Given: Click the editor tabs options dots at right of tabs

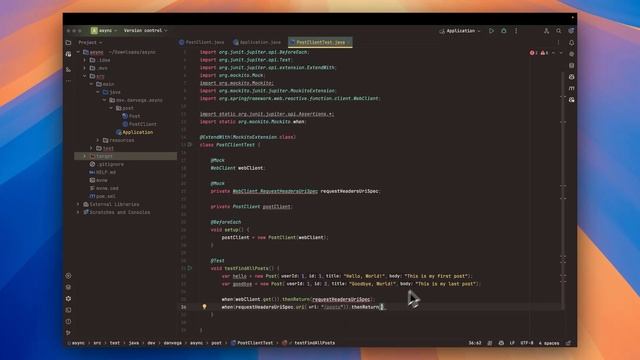Looking at the screenshot, I should pos(558,42).
